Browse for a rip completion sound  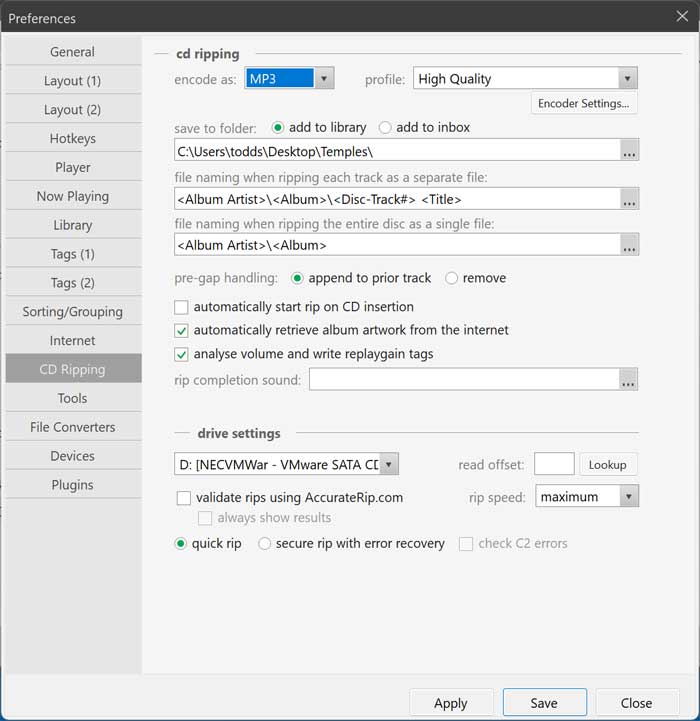point(628,379)
